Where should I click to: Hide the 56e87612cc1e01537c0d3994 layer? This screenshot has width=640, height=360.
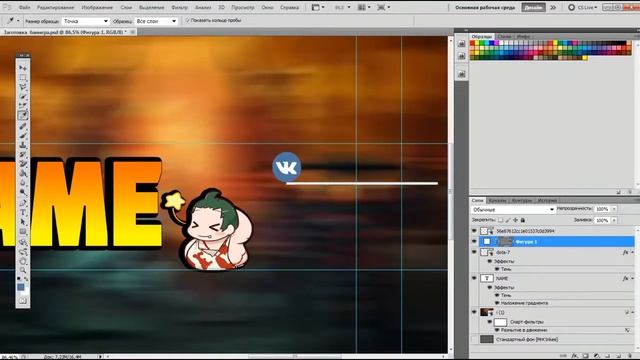[474, 231]
